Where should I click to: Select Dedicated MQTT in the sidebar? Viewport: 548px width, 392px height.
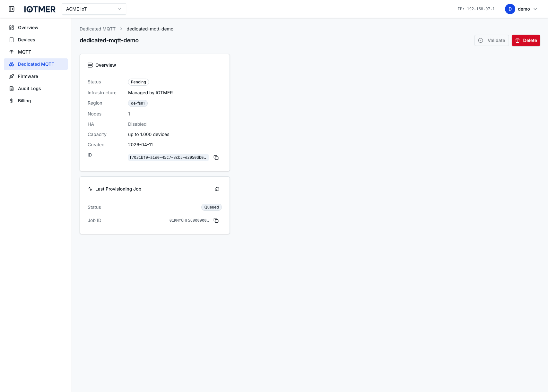coord(36,64)
